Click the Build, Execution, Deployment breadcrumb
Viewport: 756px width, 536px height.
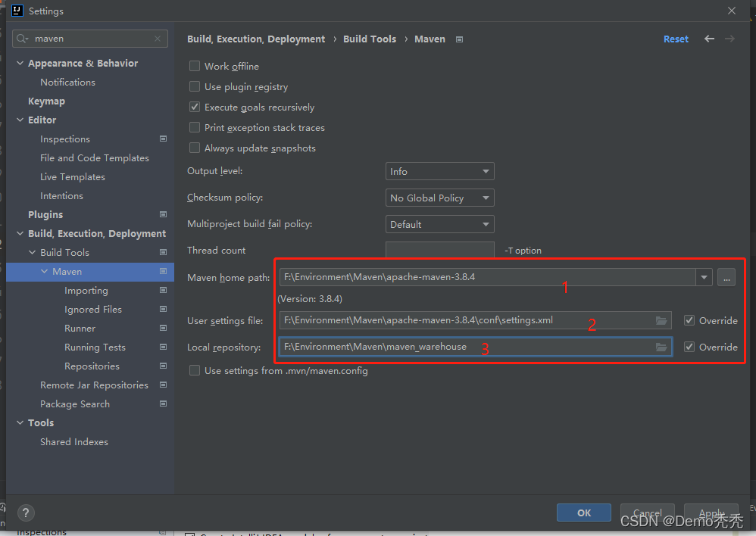tap(256, 39)
